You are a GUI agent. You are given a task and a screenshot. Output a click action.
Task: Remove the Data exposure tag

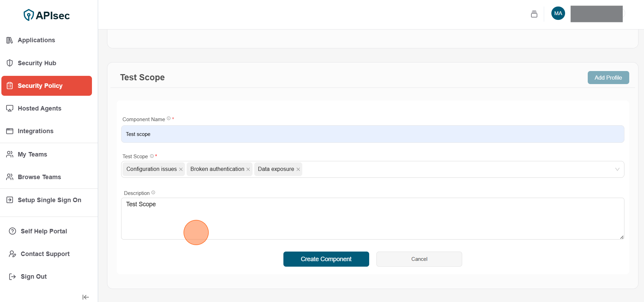[298, 169]
